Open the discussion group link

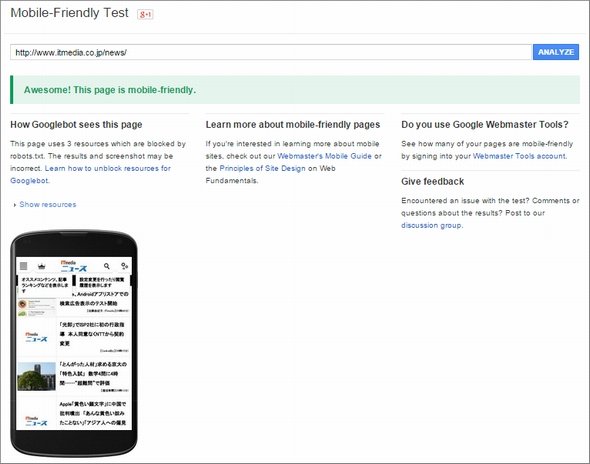pos(431,225)
